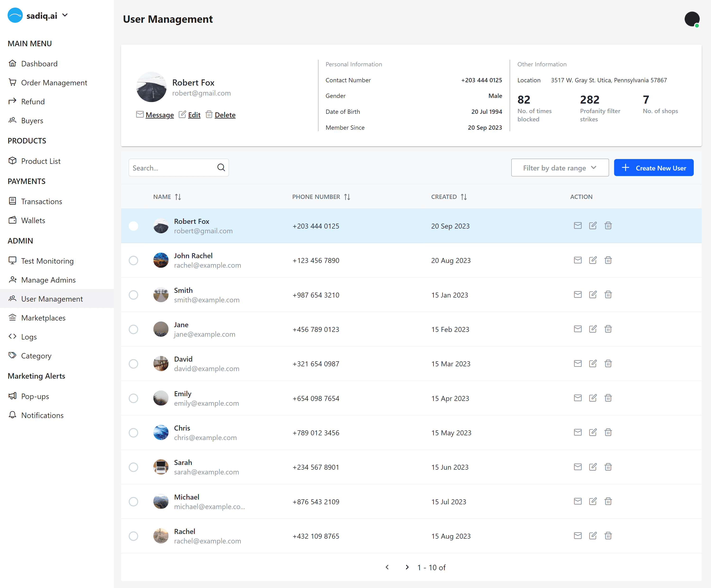
Task: Sort the table by Name column
Action: click(178, 197)
